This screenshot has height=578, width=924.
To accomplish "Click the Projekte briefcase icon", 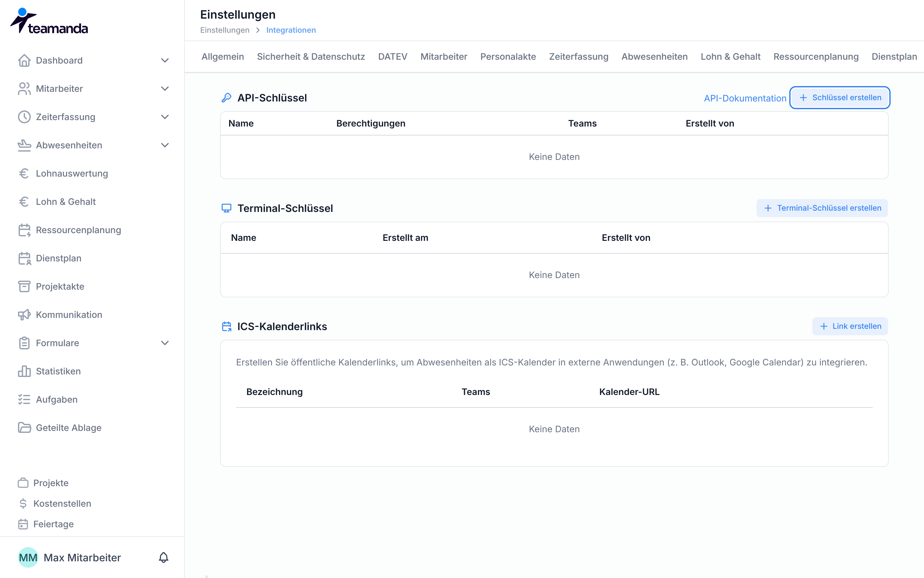I will 23,483.
